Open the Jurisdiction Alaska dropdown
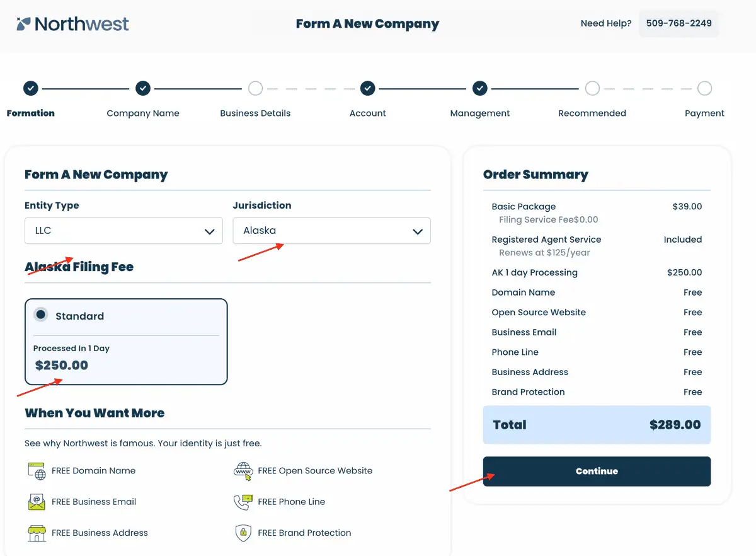Viewport: 756px width, 556px height. (331, 231)
